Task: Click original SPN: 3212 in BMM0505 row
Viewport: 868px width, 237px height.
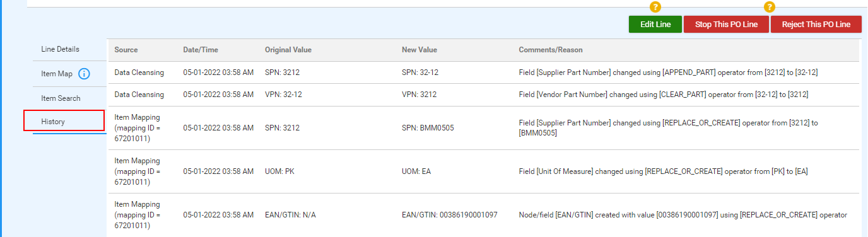Action: (283, 128)
